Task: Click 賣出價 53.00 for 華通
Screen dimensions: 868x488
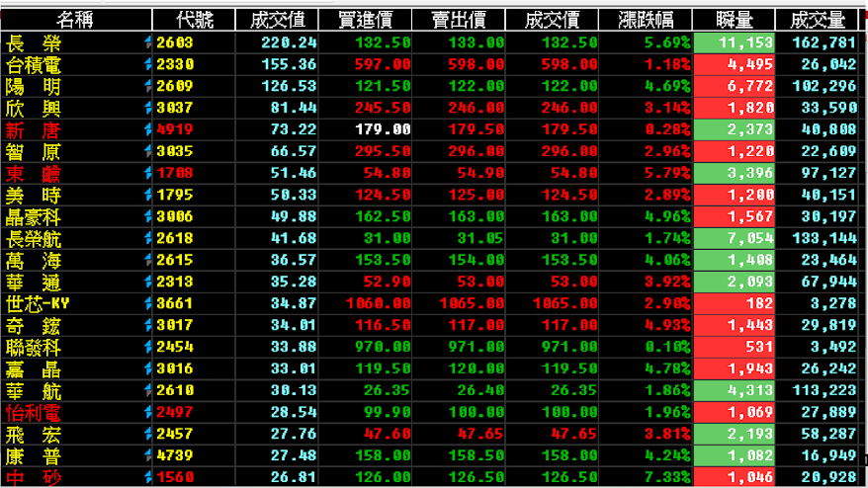Action: pyautogui.click(x=480, y=282)
